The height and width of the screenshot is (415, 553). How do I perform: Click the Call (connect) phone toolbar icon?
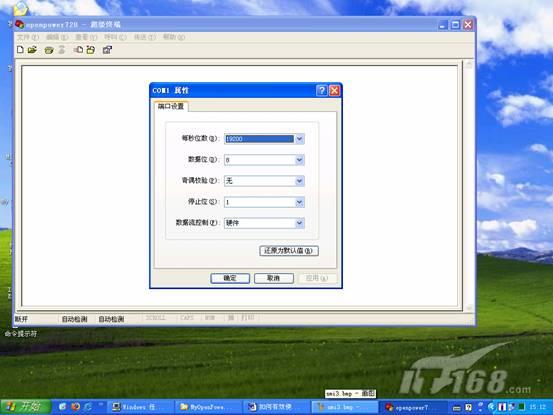click(49, 50)
